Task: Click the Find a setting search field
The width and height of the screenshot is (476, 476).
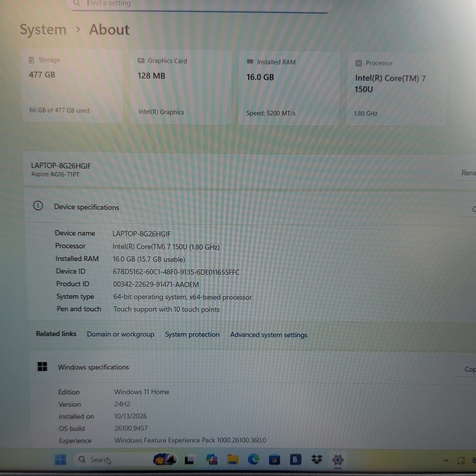Action: point(200,5)
